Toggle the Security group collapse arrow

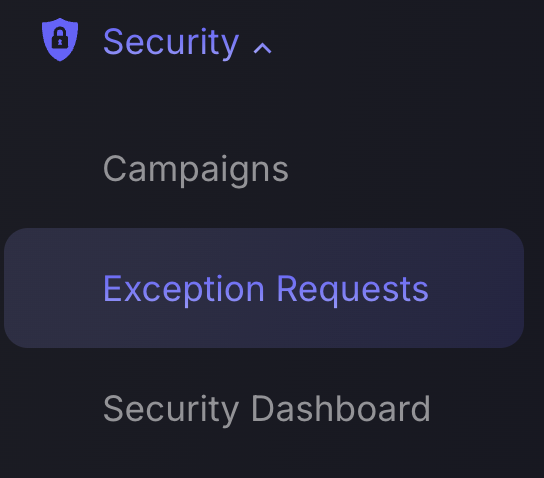point(262,49)
